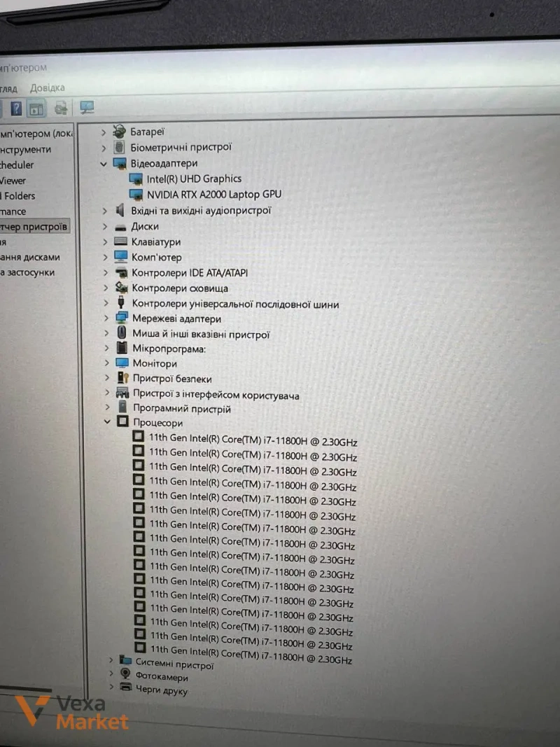
Task: Select Миша й інші вказівні пристрої label
Action: (201, 334)
